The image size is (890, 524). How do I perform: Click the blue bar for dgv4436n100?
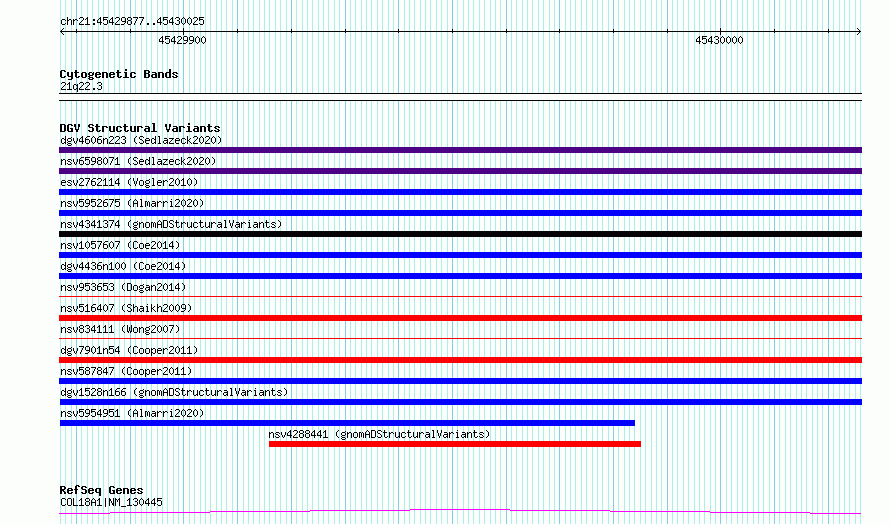[460, 276]
